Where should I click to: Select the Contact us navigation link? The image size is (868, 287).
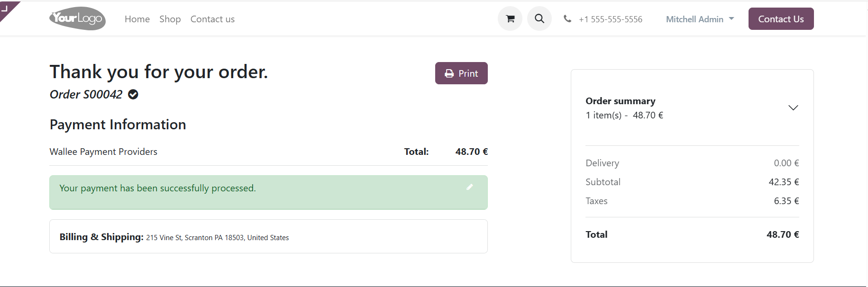click(x=212, y=19)
